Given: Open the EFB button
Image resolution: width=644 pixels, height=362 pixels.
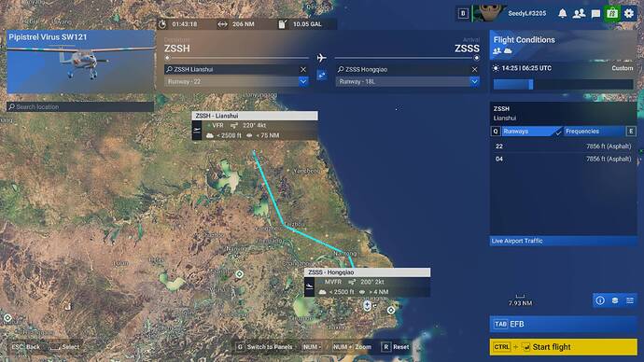Looking at the screenshot, I should [x=563, y=325].
